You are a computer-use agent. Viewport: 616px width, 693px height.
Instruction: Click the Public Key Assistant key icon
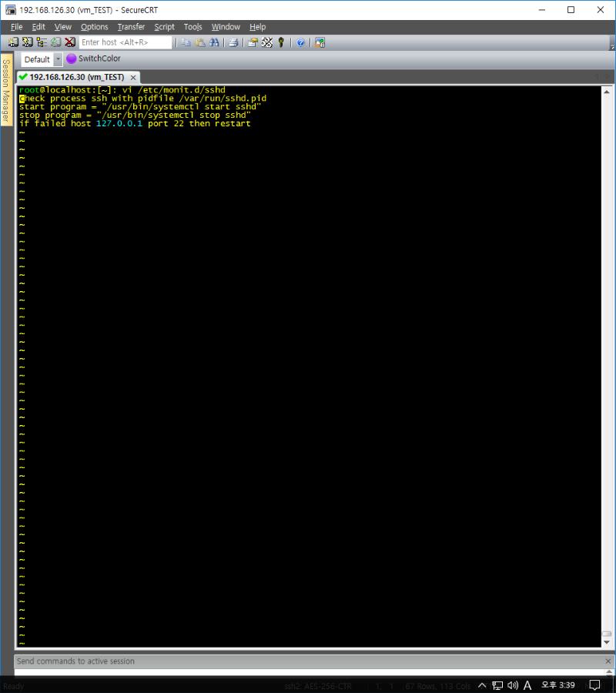[x=281, y=42]
